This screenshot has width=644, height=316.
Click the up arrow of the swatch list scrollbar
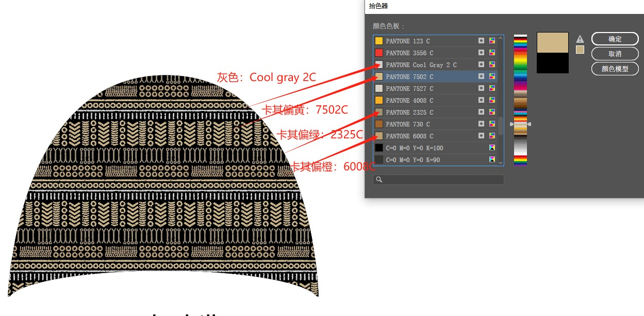(x=500, y=38)
